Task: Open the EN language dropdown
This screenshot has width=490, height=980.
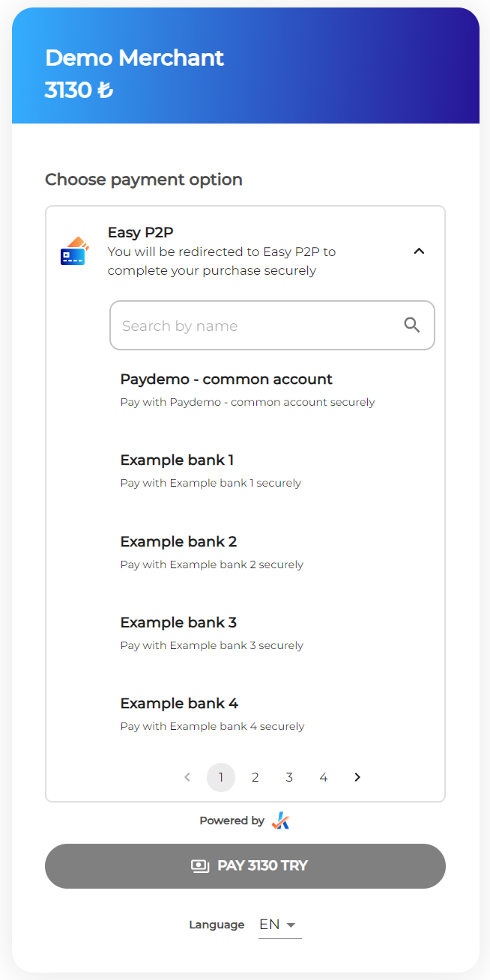Action: pyautogui.click(x=279, y=925)
